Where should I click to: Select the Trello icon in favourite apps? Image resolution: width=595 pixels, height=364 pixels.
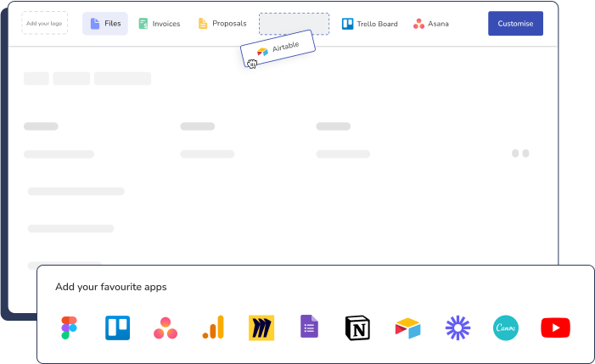[x=118, y=328]
